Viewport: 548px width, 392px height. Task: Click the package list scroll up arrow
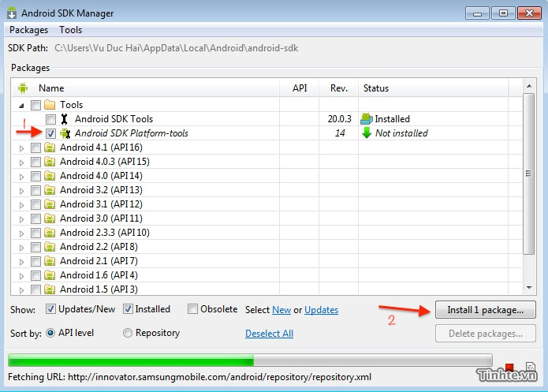click(x=529, y=86)
